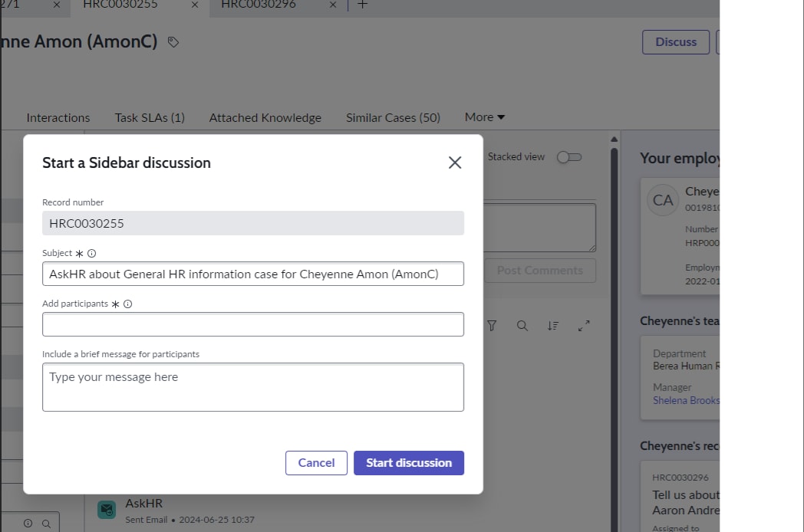Expand the activity panel with the fullscreen arrows icon
This screenshot has height=532, width=804.
584,325
